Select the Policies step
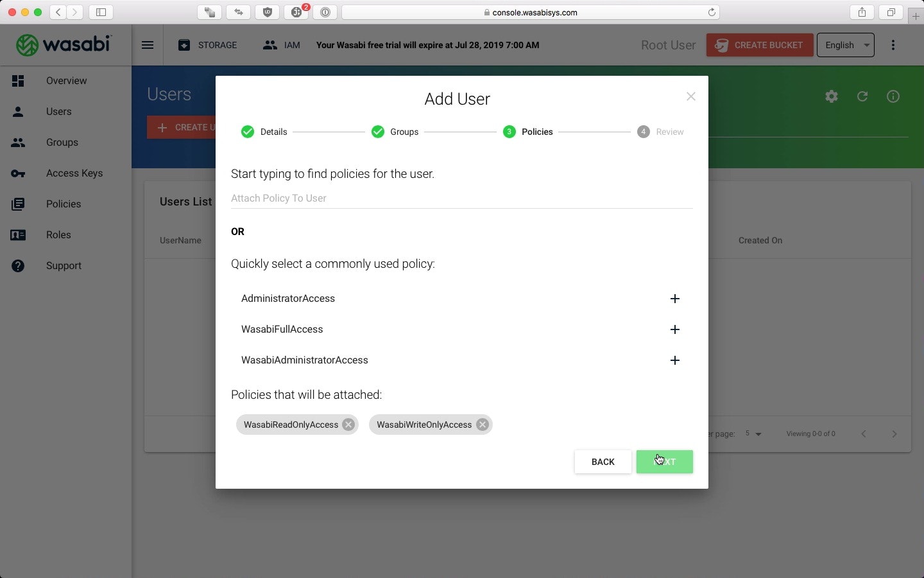924x578 pixels. 528,132
